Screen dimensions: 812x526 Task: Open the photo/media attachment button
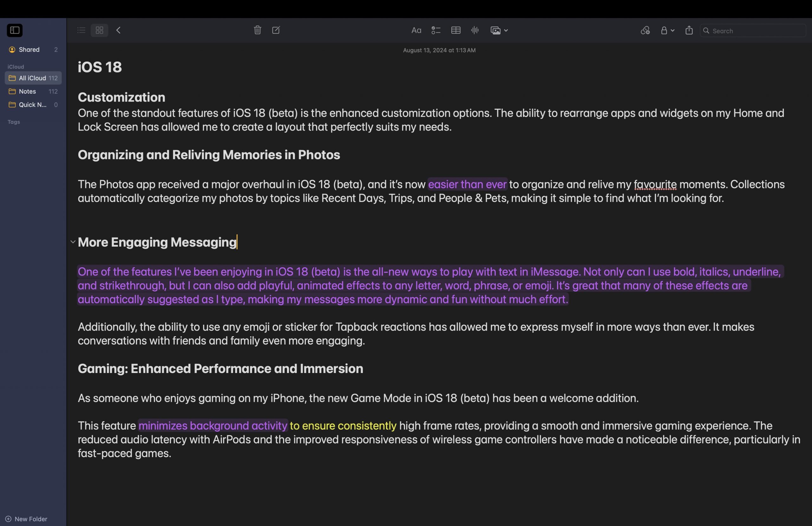pos(496,30)
